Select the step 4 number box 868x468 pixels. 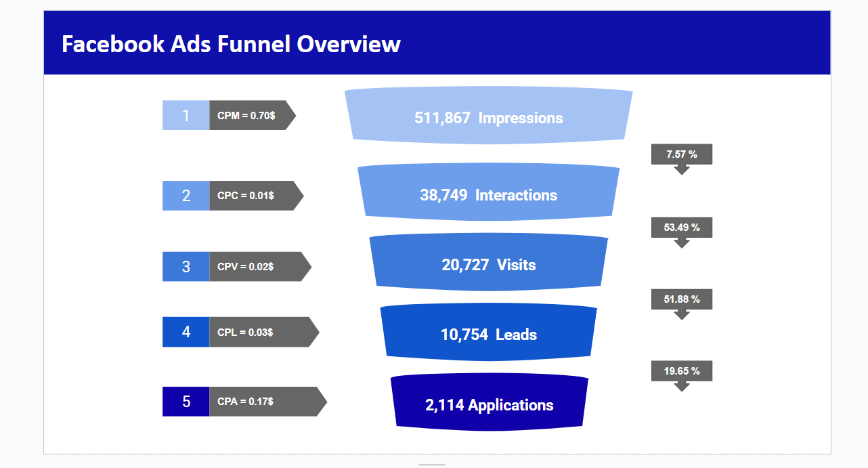[186, 332]
